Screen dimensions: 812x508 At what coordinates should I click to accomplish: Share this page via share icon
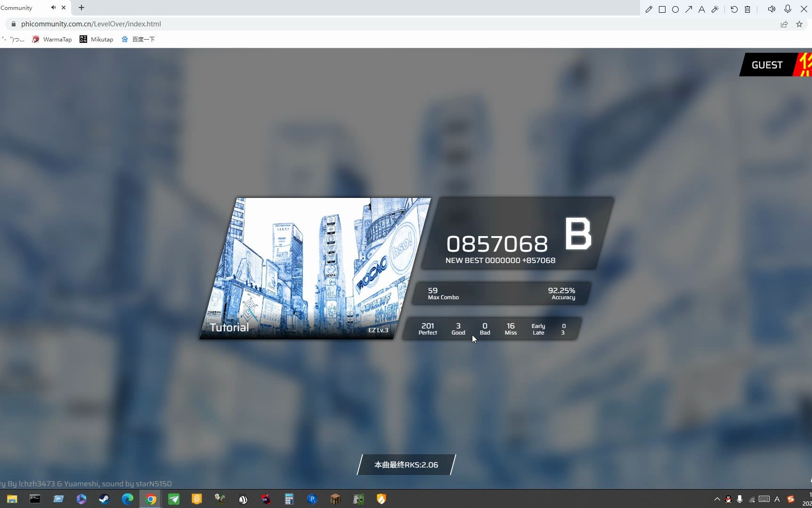pyautogui.click(x=784, y=24)
